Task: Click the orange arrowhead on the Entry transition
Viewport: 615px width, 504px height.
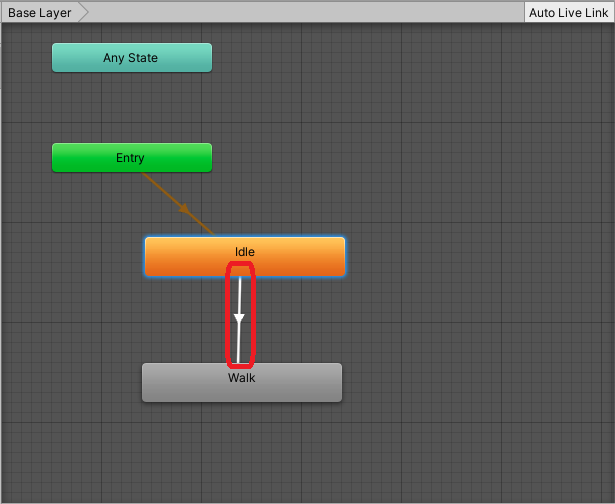Action: pos(185,210)
